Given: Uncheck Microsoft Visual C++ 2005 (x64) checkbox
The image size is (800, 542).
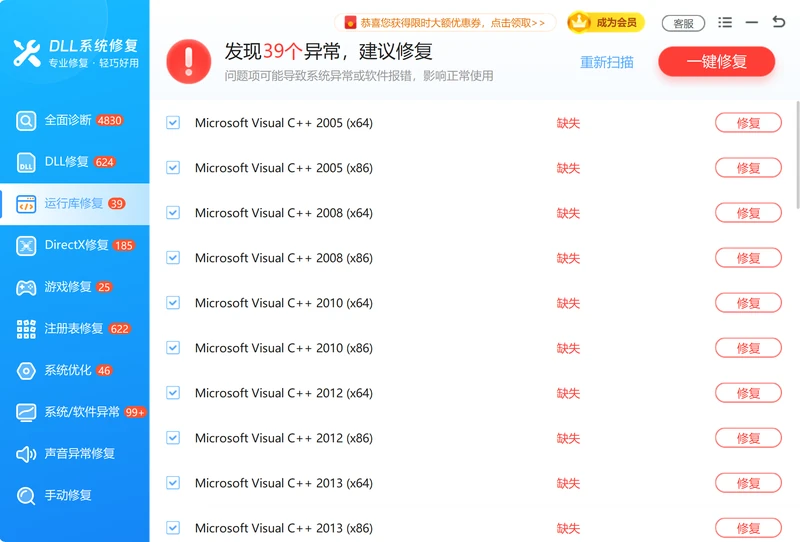Looking at the screenshot, I should click(173, 122).
